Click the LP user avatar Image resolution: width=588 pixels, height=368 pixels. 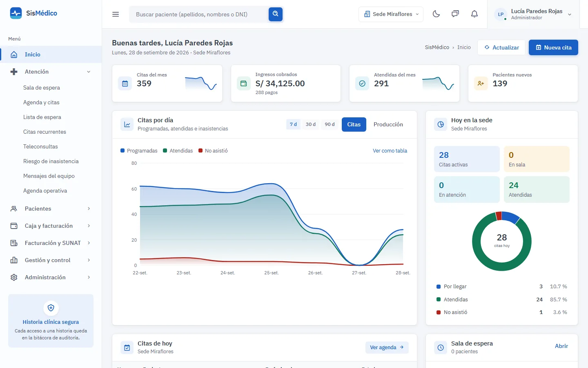(501, 14)
